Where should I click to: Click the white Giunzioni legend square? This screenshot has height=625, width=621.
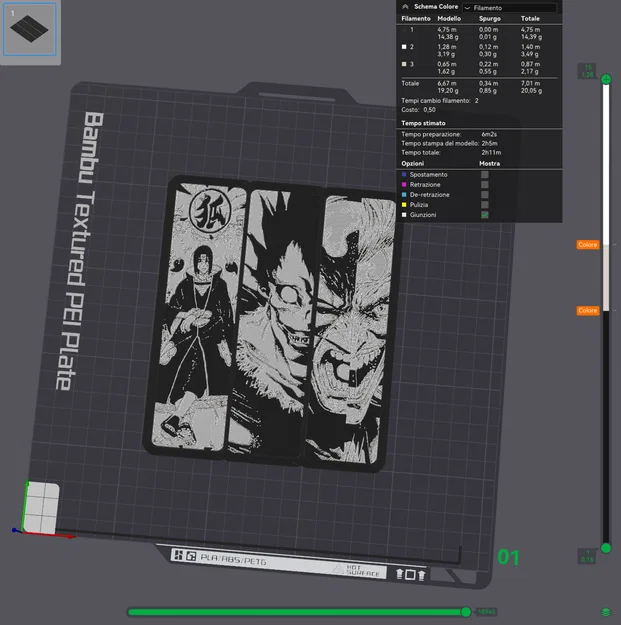tap(404, 215)
